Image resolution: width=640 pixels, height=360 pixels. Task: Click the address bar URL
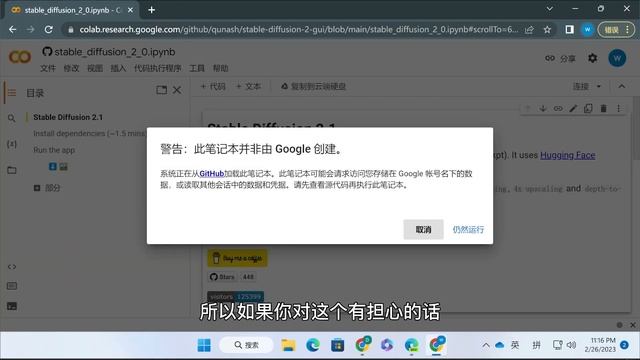299,29
